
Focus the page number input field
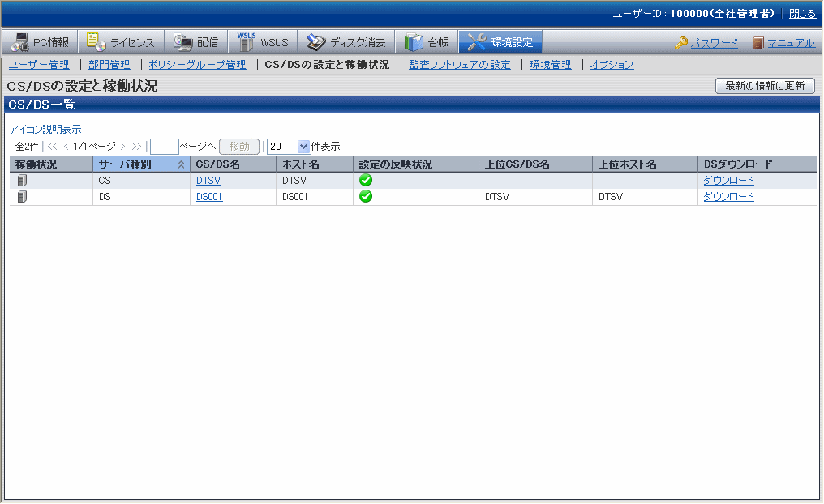[x=165, y=147]
